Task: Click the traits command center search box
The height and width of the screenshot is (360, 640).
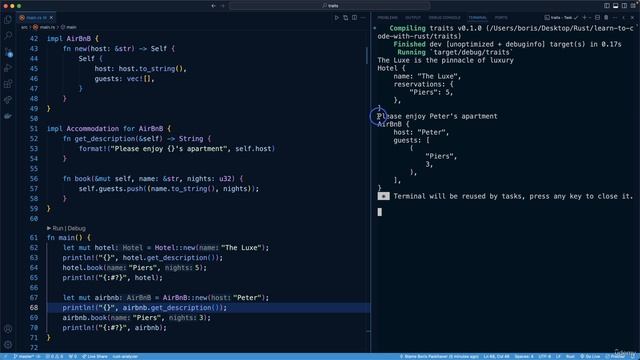Action: point(329,6)
